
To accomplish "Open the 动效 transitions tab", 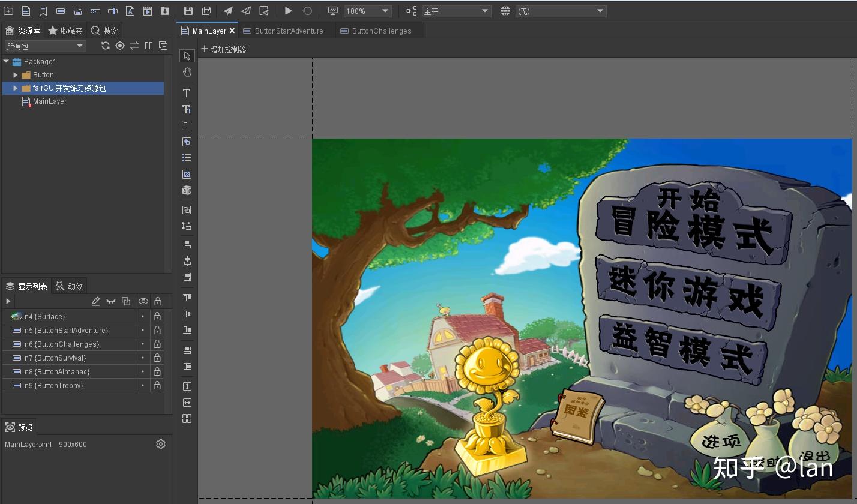I will coord(70,286).
